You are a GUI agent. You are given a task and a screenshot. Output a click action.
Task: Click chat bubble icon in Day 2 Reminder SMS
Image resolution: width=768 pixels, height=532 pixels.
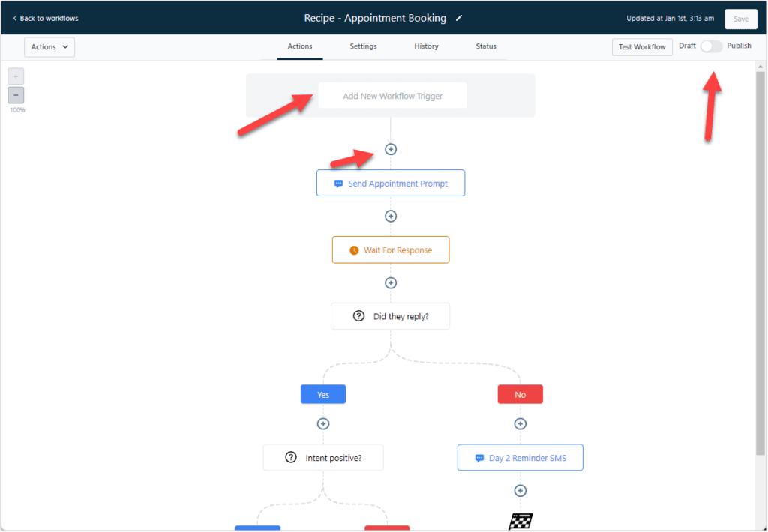click(479, 458)
